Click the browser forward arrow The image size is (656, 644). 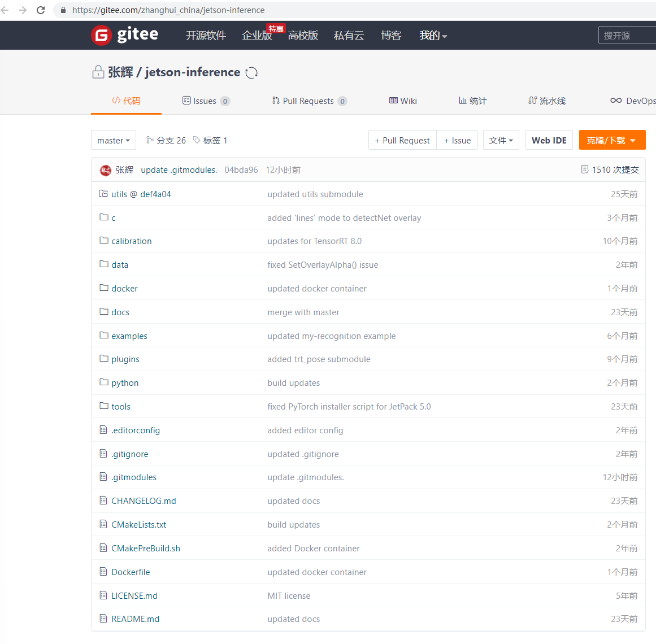23,10
